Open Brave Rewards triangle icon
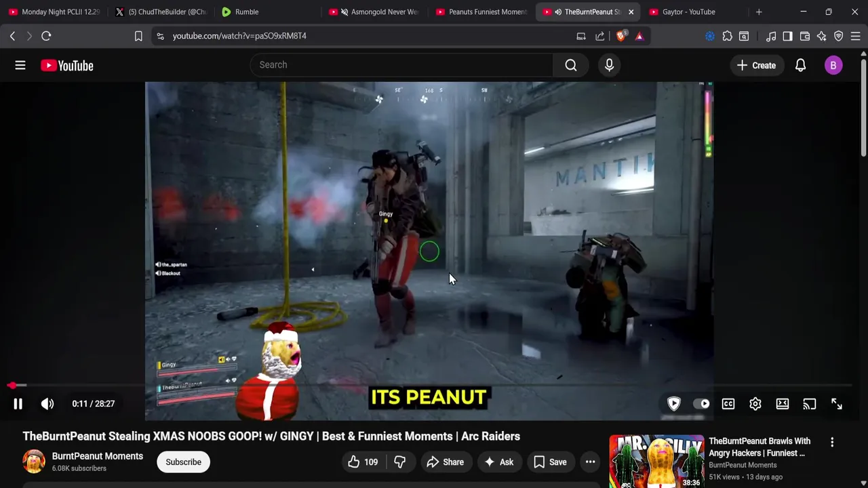Viewport: 868px width, 488px height. pos(639,36)
